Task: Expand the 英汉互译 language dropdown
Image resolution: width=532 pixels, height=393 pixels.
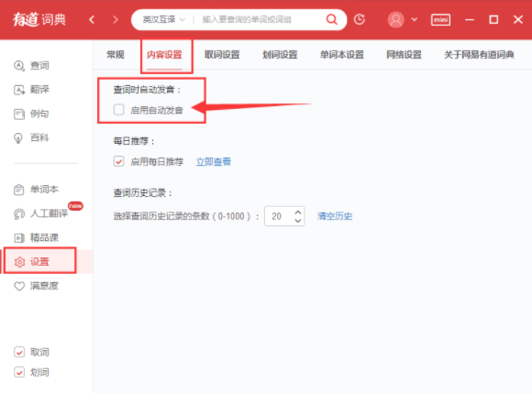Action: [164, 19]
